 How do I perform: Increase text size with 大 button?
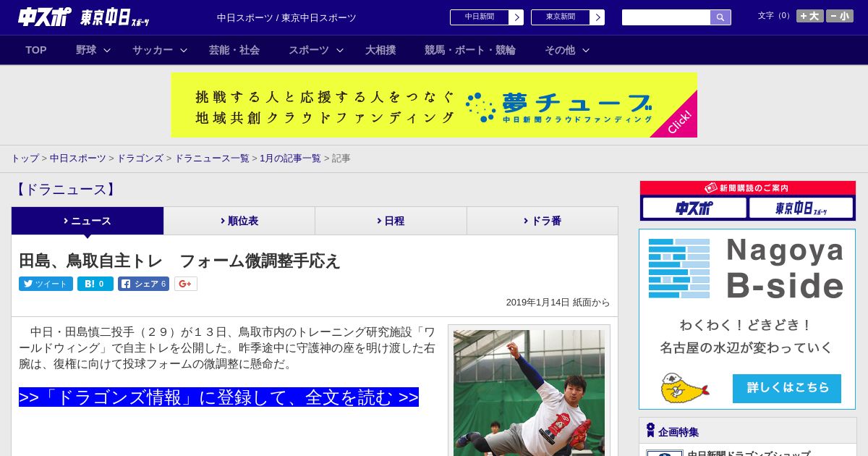tap(810, 16)
